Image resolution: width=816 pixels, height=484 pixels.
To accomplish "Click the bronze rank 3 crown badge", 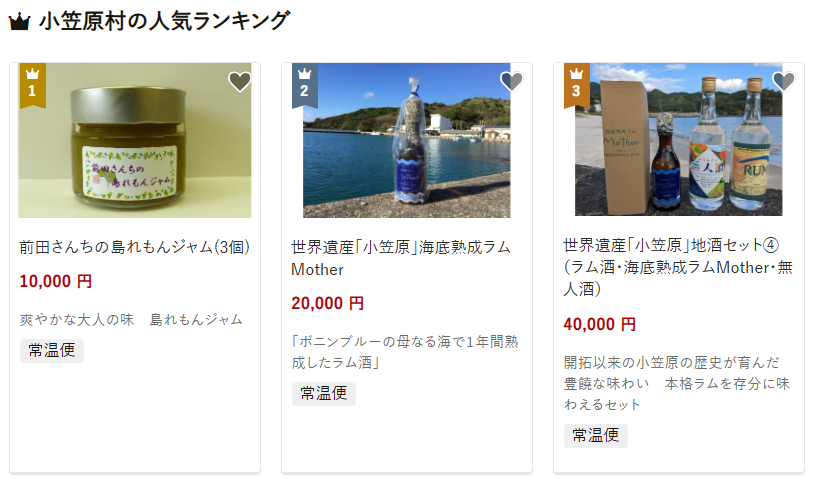I will coord(577,85).
